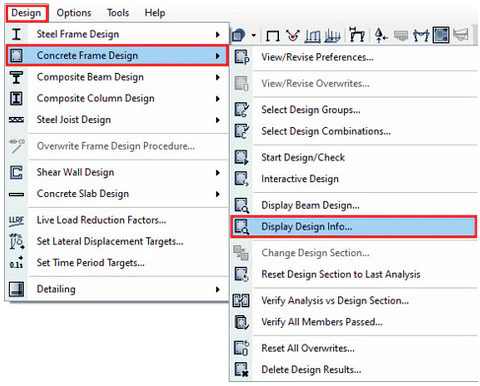
Task: Expand Concrete Frame Design submenu arrow
Action: [x=218, y=56]
